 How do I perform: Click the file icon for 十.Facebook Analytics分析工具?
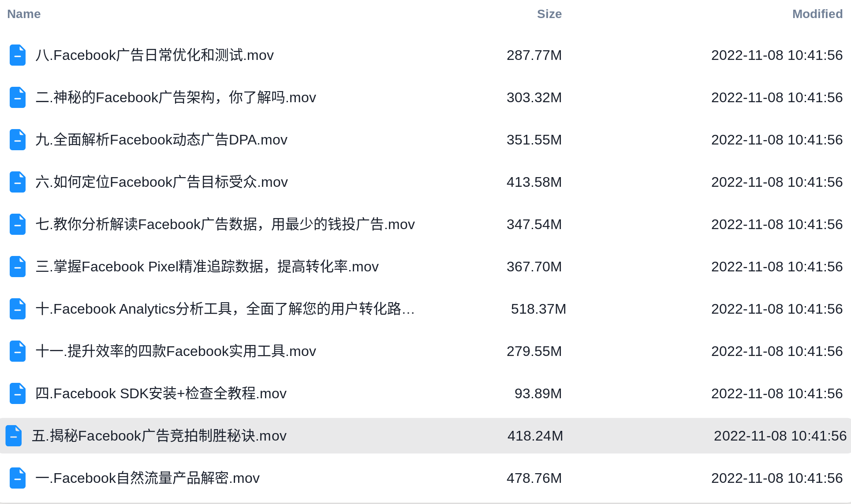[18, 309]
